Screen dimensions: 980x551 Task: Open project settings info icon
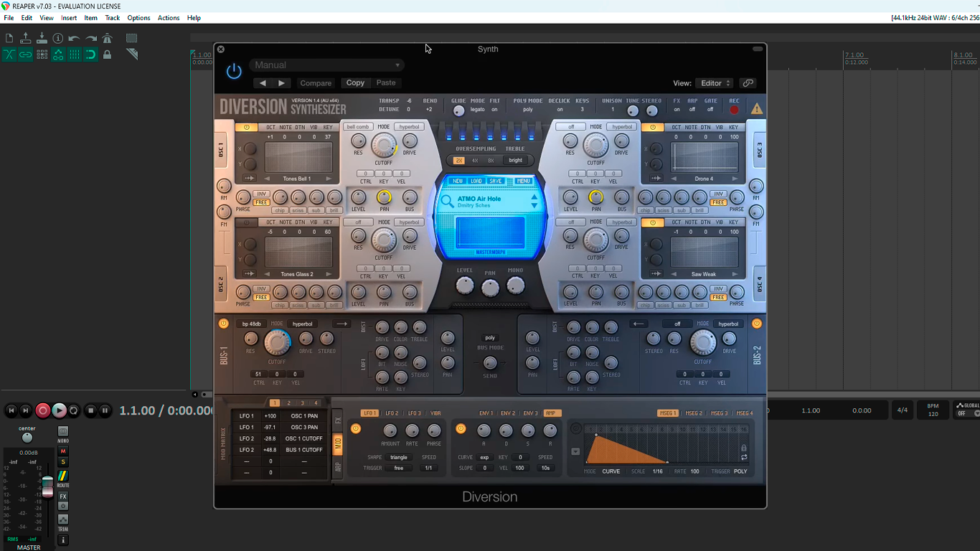[x=58, y=38]
